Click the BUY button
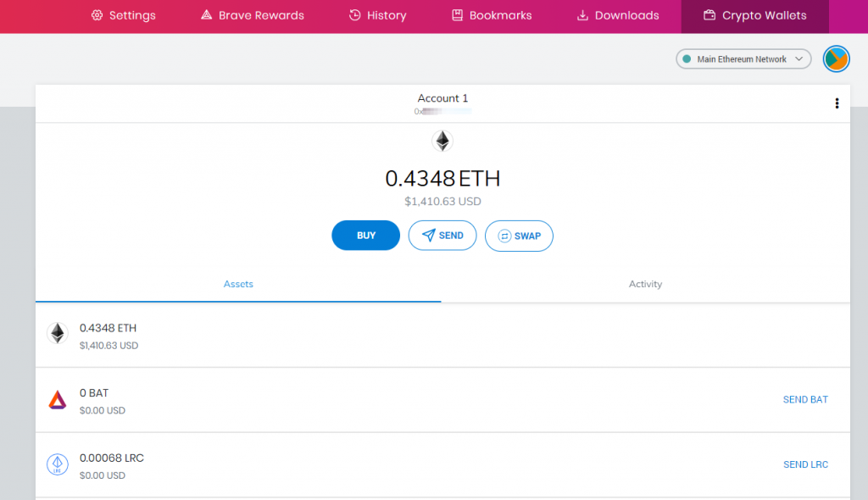868x500 pixels. pos(366,236)
